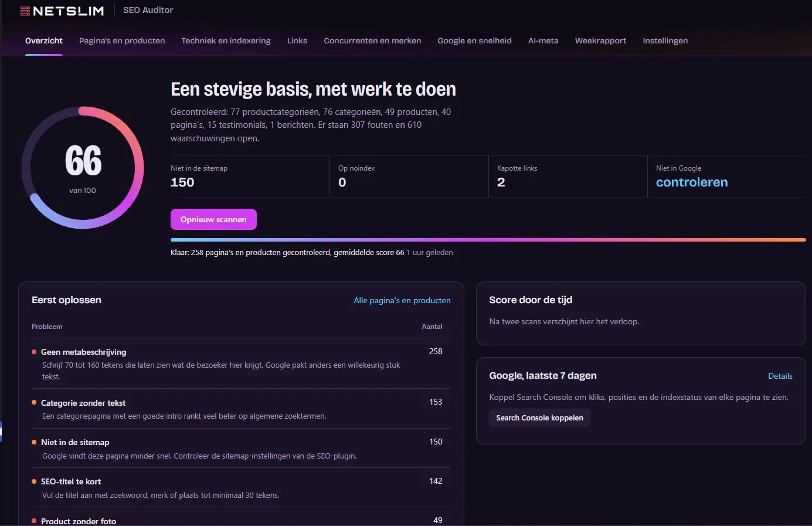Open the AI-meta tab
Viewport: 812px width, 526px height.
point(543,40)
